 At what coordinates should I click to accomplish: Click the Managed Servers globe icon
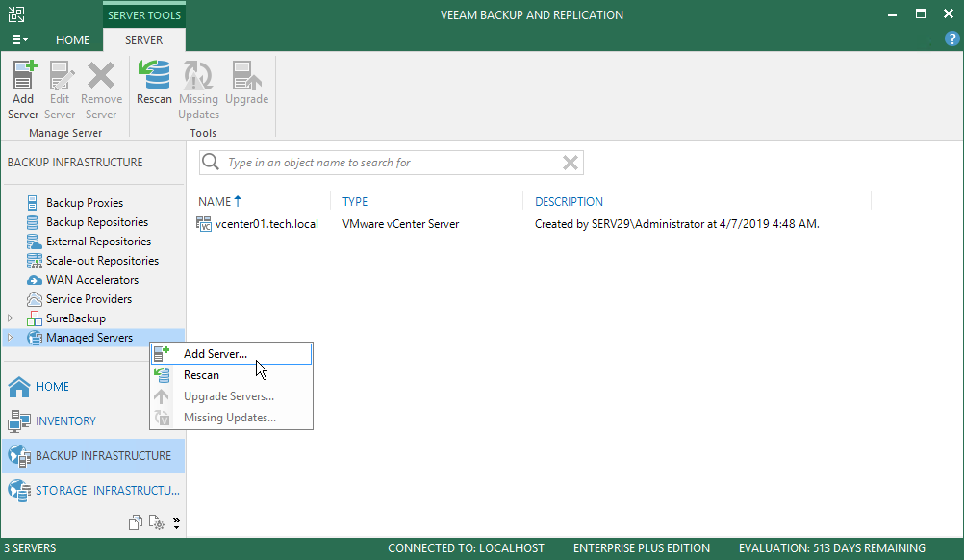tap(35, 338)
